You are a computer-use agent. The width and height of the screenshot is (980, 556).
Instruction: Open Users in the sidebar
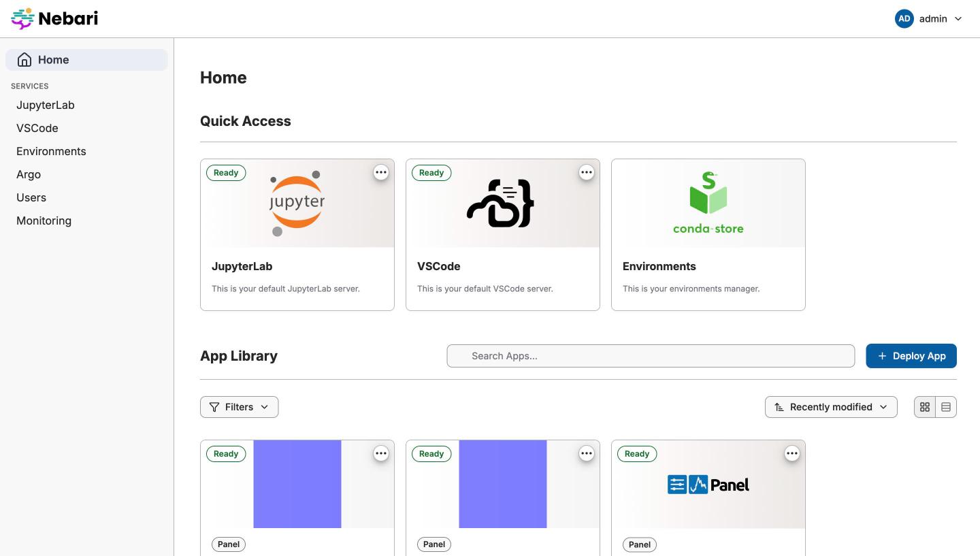pyautogui.click(x=31, y=197)
